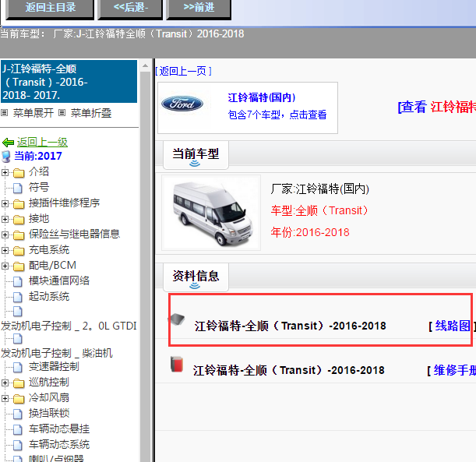Expand the 充电系统 folder node

click(x=5, y=250)
